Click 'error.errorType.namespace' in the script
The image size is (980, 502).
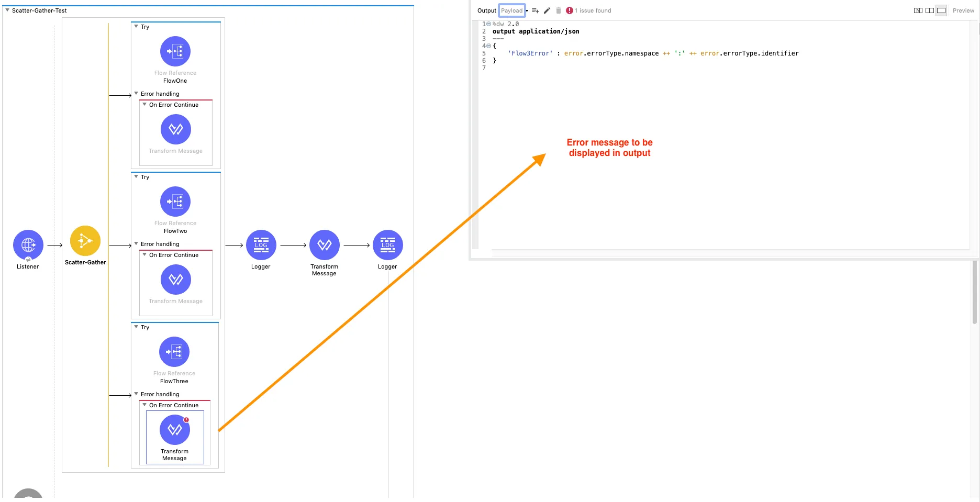click(611, 53)
